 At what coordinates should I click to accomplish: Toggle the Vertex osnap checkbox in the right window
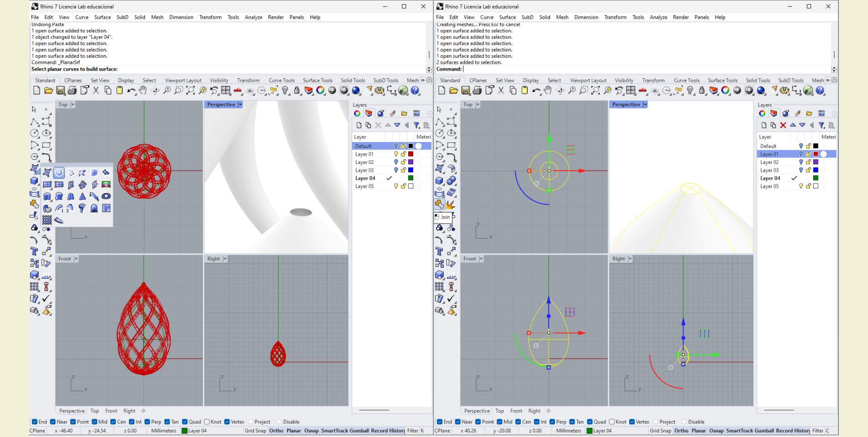coord(632,422)
